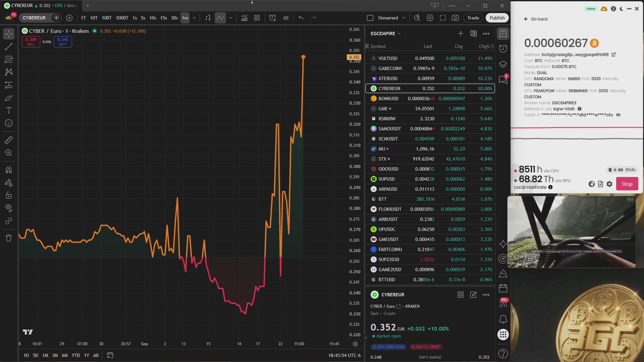Open the layout templates grid
The height and width of the screenshot is (362, 644).
point(257,18)
